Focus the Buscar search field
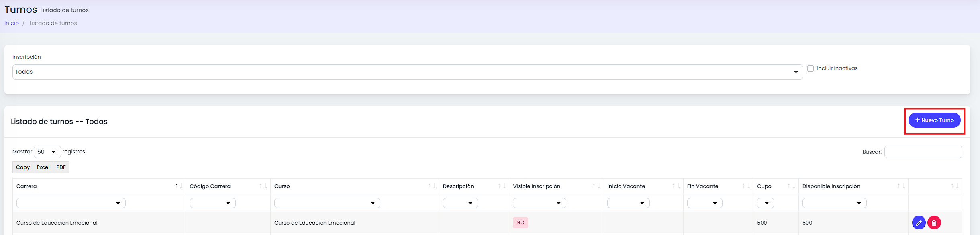The width and height of the screenshot is (980, 235). point(923,152)
